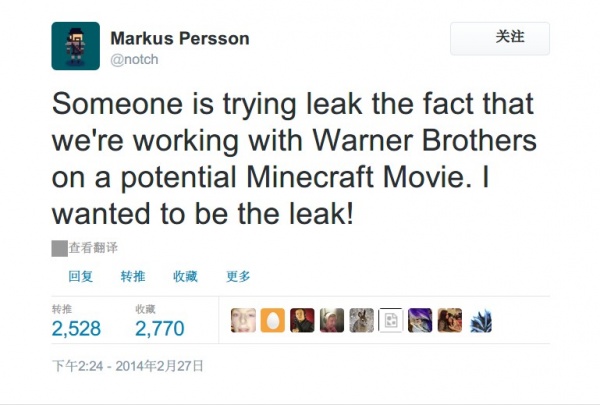Retweet using the 转推 action
600x405 pixels.
tap(133, 276)
